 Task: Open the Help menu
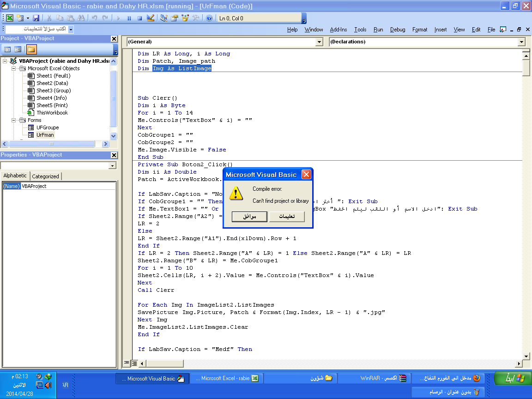click(292, 30)
